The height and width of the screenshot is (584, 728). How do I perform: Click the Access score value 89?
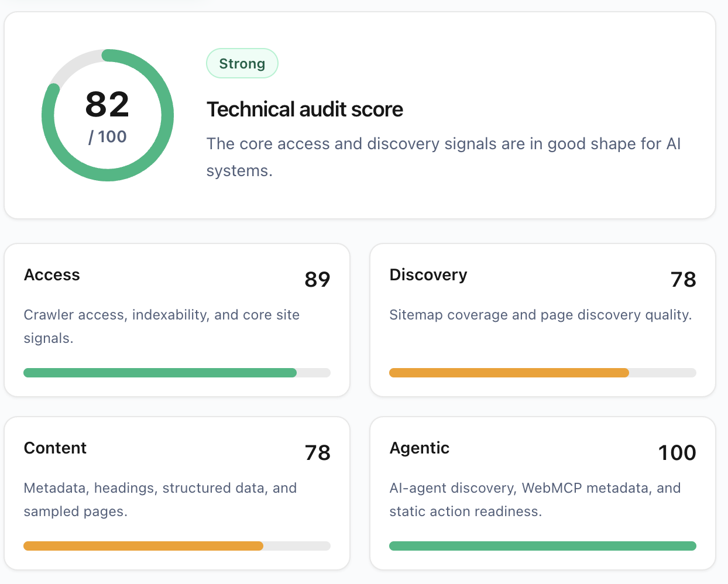317,279
